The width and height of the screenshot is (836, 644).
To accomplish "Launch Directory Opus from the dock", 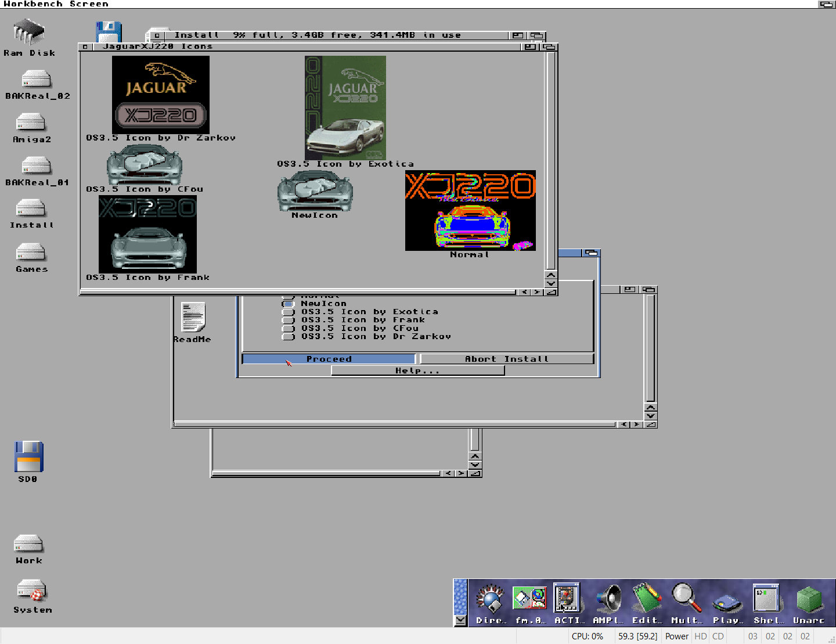I will (491, 599).
